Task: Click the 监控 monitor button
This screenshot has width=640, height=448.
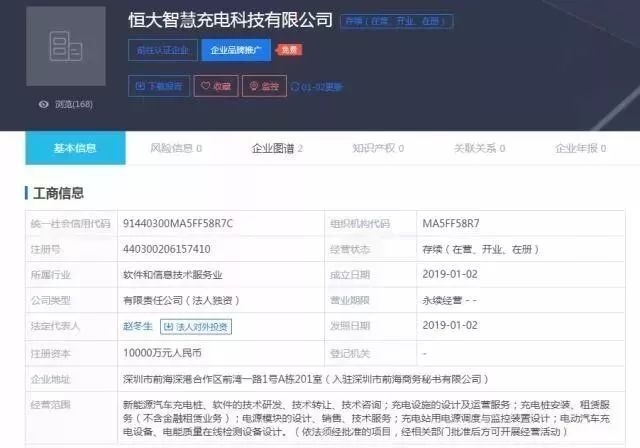Action: click(264, 86)
